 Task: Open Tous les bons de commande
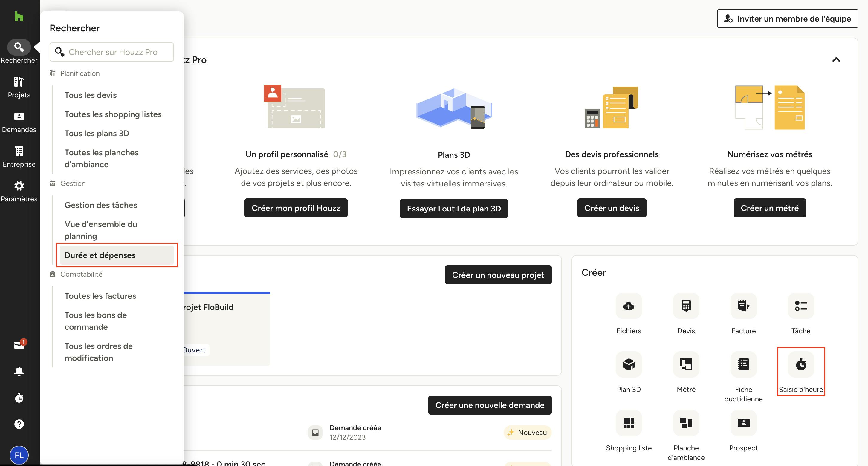click(x=96, y=321)
